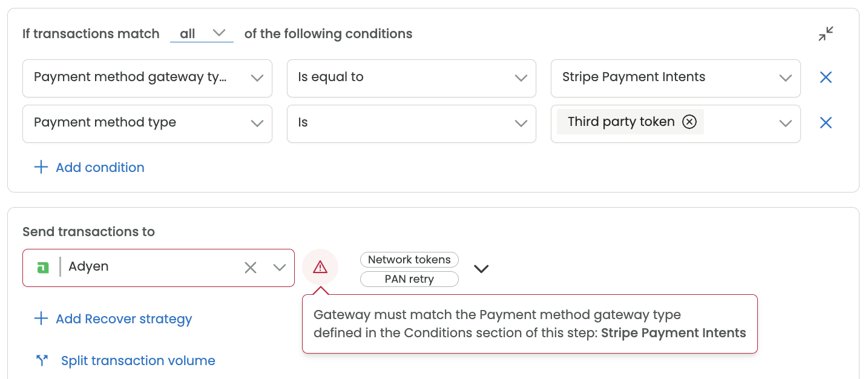Open the Payment method gateway type field dropdown
The width and height of the screenshot is (868, 379).
click(147, 78)
